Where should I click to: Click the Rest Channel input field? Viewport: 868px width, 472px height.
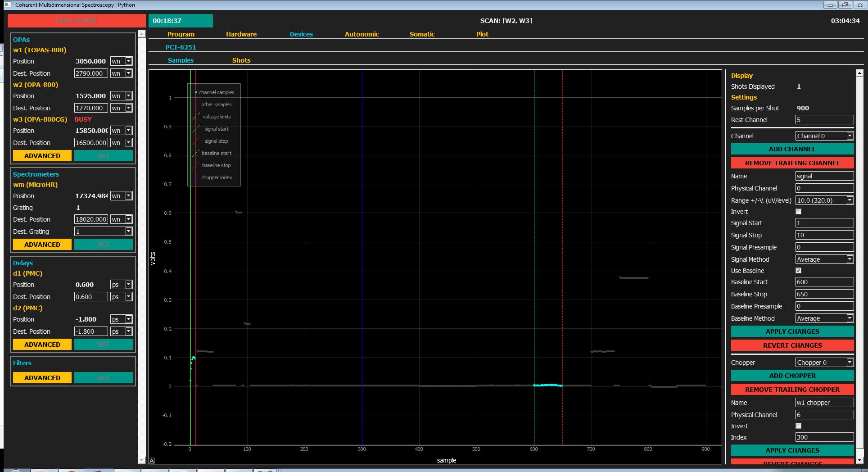point(824,120)
